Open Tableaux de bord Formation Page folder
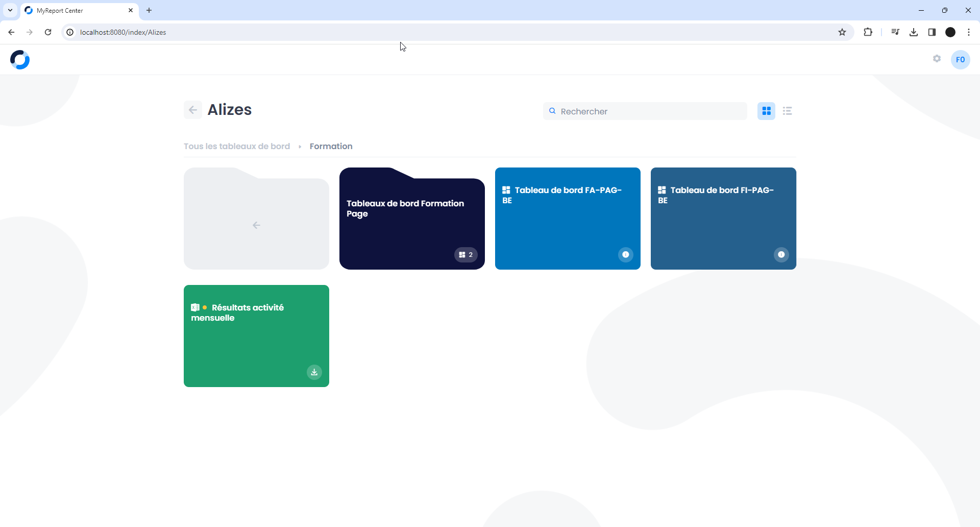 click(x=411, y=225)
